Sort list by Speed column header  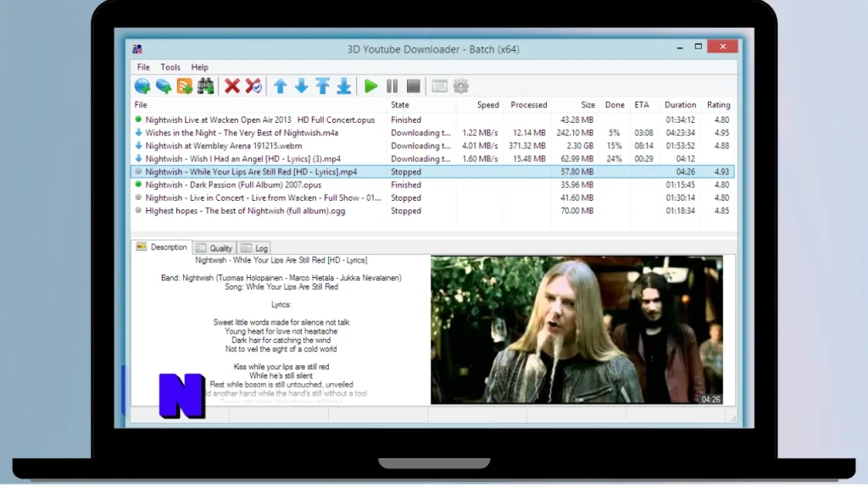[x=487, y=104]
